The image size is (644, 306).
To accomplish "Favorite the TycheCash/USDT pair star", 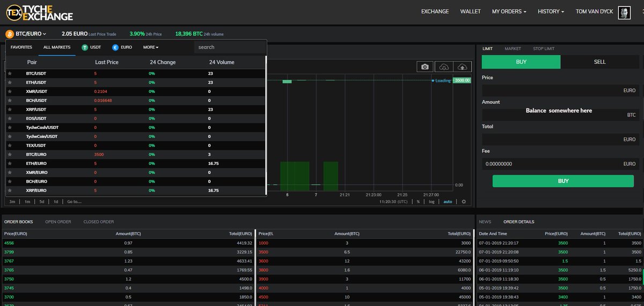I will 10,127.
